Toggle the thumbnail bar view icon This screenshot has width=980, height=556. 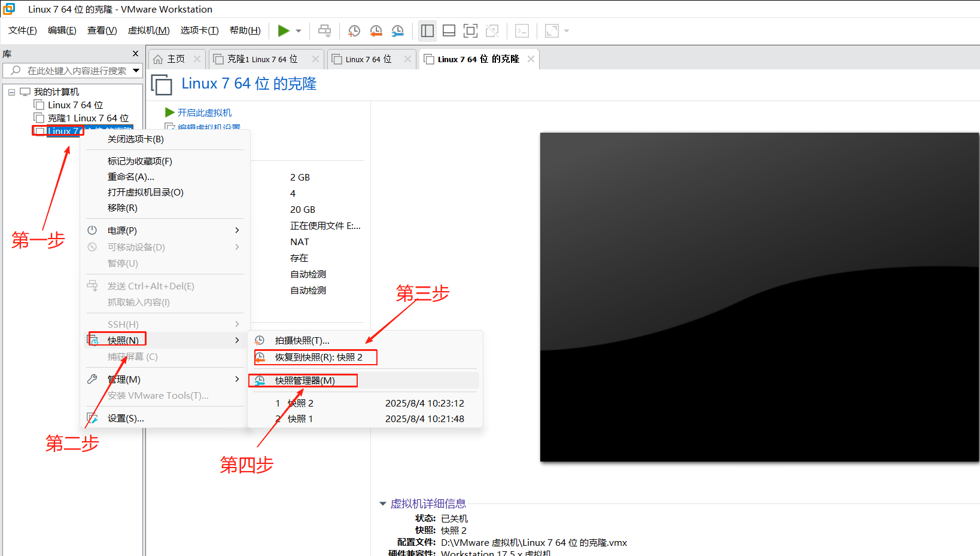click(x=449, y=30)
